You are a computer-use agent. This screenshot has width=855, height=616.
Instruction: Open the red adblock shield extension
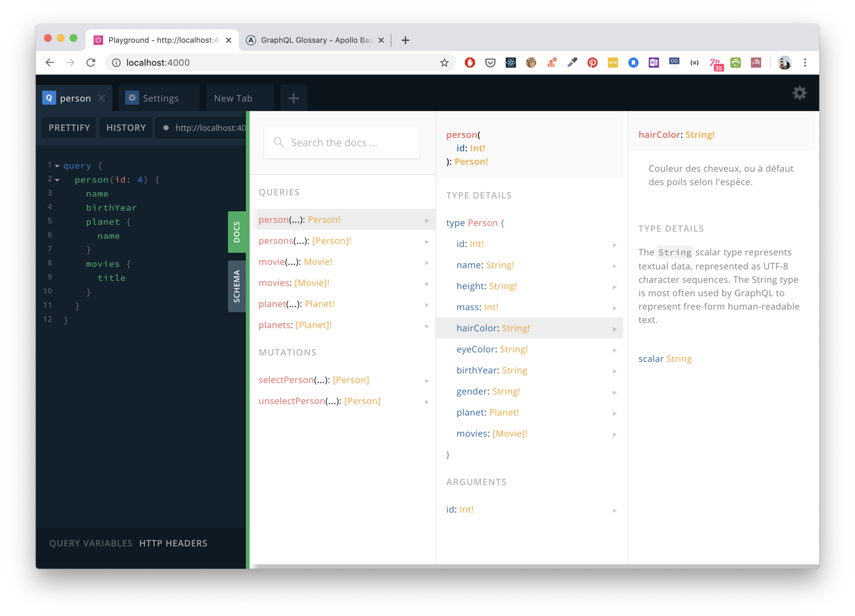pyautogui.click(x=470, y=63)
